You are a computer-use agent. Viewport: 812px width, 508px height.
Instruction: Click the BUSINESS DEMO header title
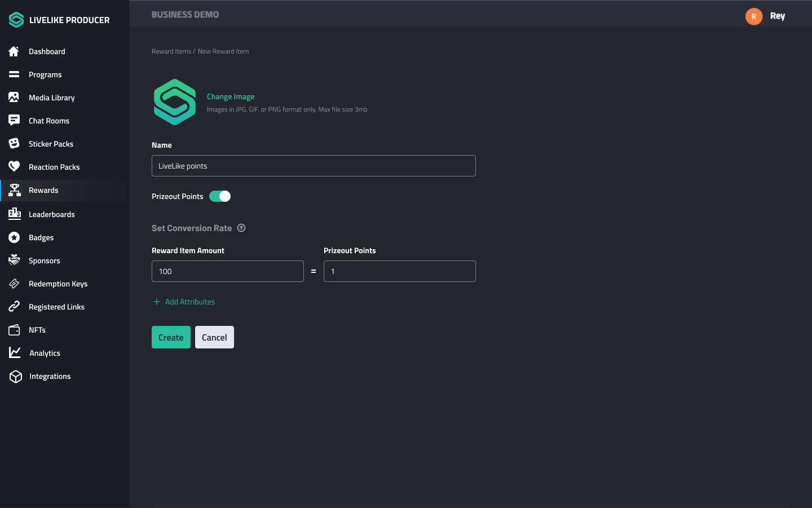coord(185,15)
